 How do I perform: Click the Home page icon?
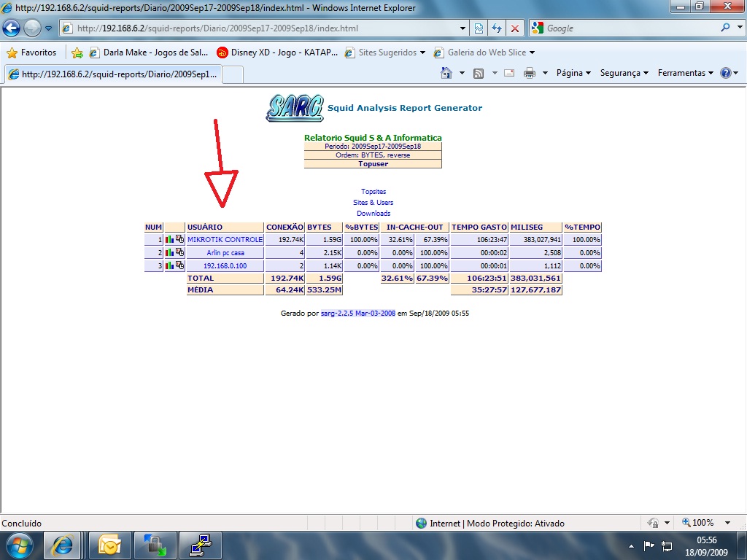point(446,73)
